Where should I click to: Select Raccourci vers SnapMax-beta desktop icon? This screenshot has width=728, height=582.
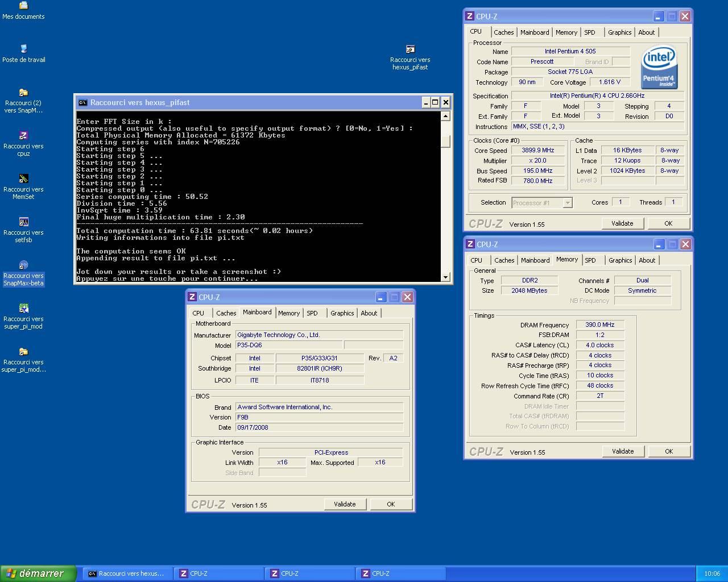(23, 273)
